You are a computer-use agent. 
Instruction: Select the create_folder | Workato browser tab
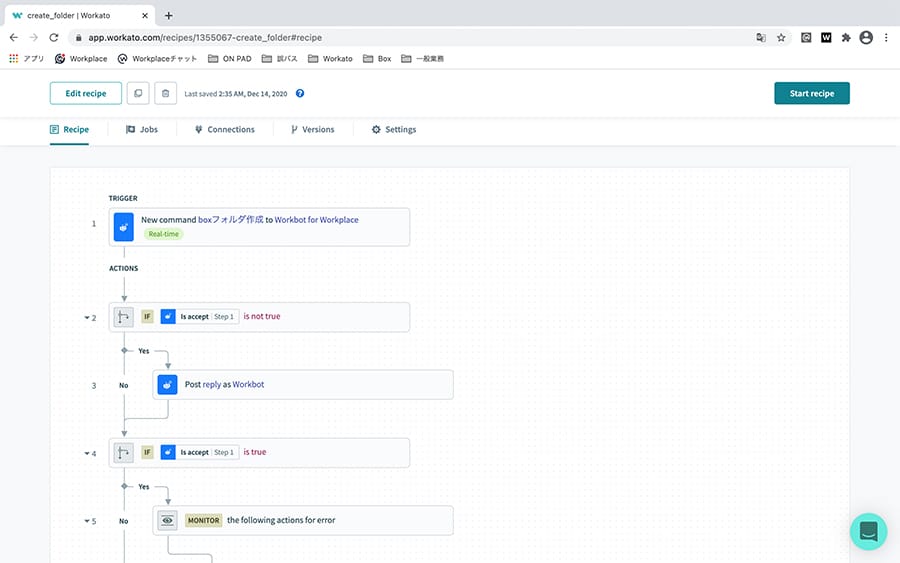coord(79,15)
